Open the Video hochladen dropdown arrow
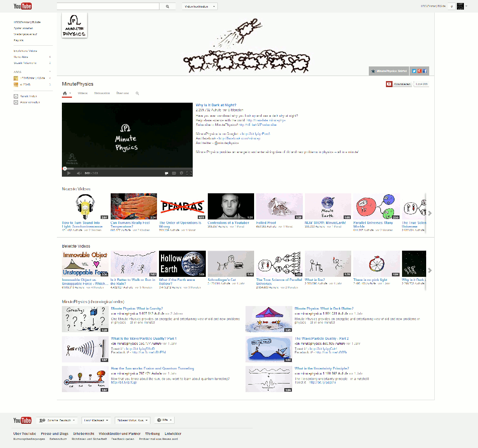Viewport: 478px width, 448px height. click(x=214, y=7)
